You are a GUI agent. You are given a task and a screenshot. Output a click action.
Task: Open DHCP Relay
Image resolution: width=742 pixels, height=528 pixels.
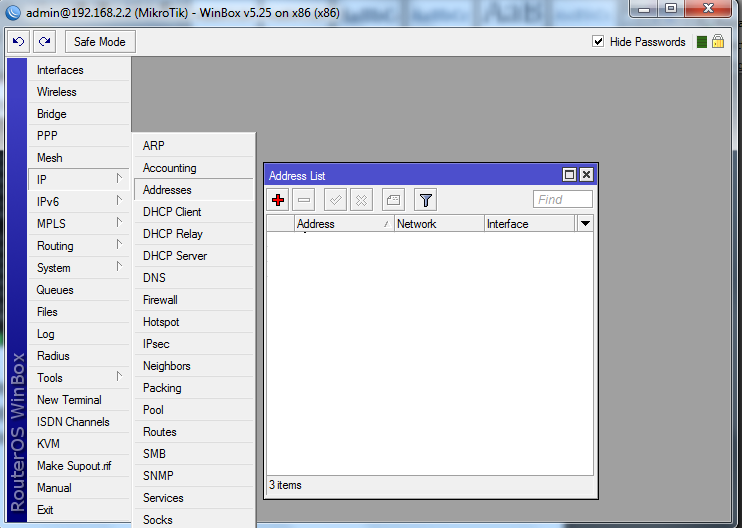pos(194,234)
